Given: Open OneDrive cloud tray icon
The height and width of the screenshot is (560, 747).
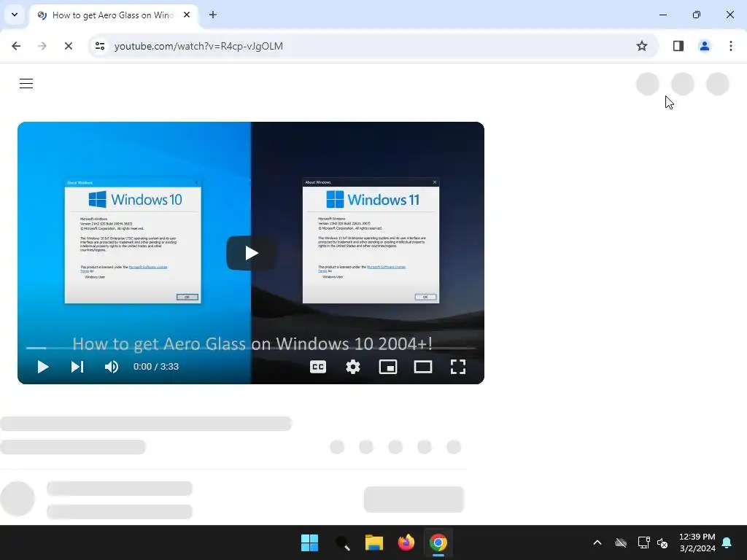Looking at the screenshot, I should (620, 542).
